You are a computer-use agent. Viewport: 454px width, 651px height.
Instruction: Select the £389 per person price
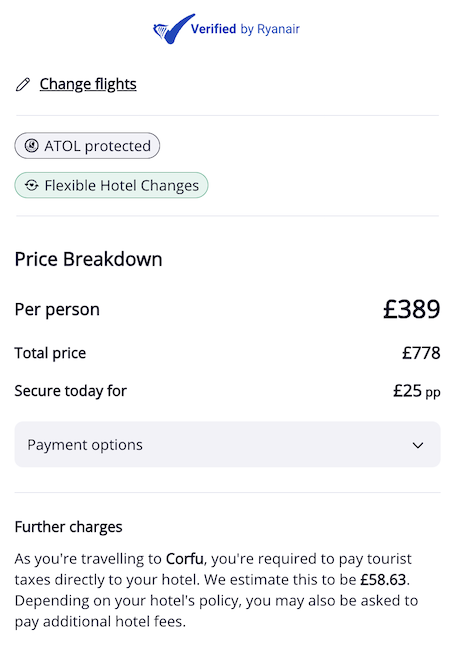coord(411,309)
